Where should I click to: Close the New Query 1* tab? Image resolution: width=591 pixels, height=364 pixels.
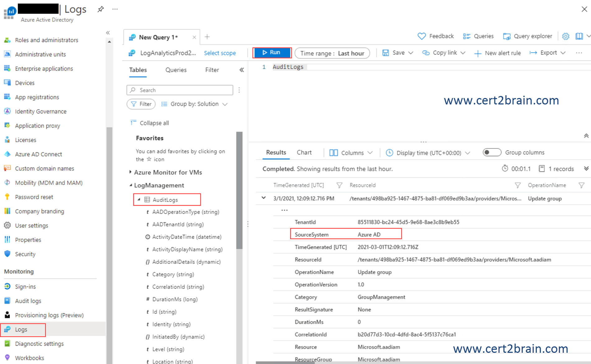[x=194, y=37]
